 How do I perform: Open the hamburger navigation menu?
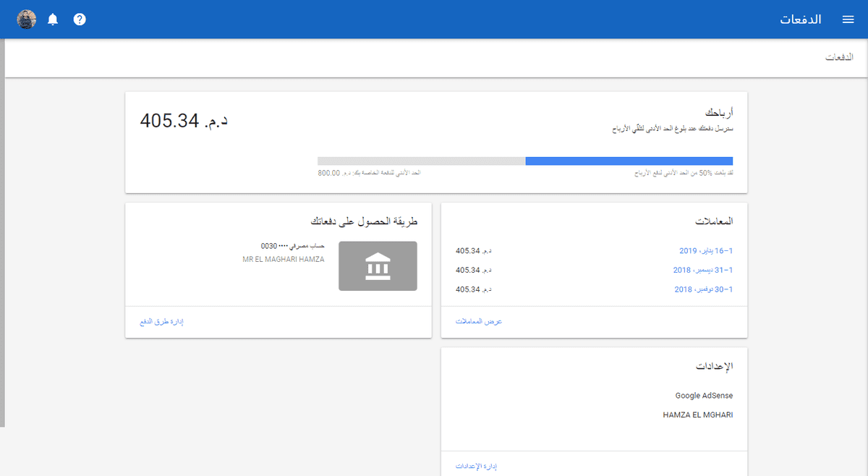click(848, 20)
